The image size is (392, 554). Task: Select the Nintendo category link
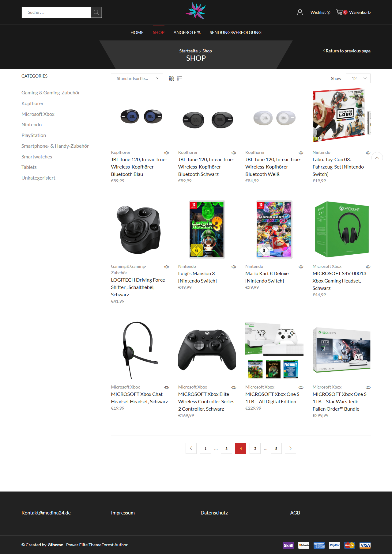32,125
